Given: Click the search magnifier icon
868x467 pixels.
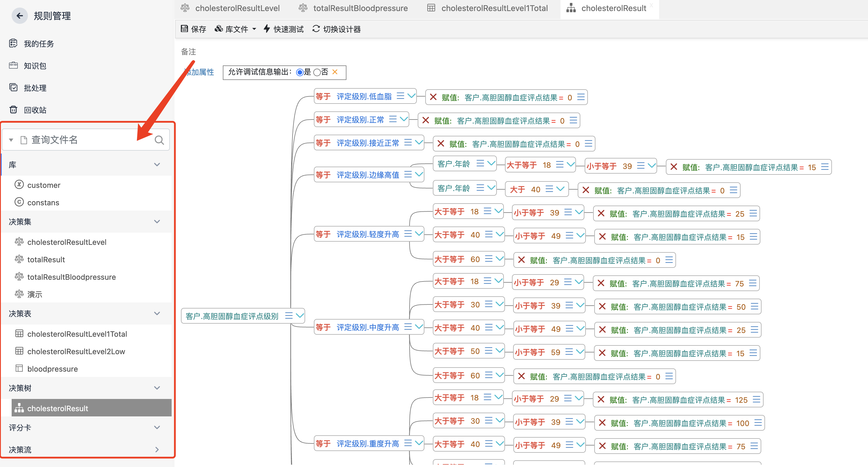Looking at the screenshot, I should [x=159, y=140].
